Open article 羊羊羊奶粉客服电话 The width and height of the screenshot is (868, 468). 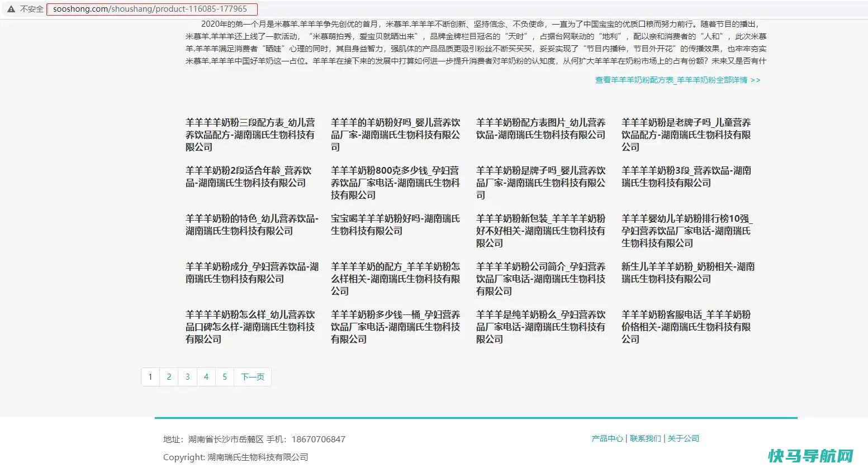pos(686,327)
